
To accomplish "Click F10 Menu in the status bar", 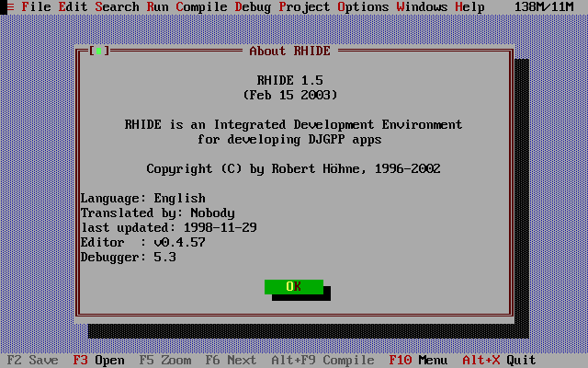I will pyautogui.click(x=418, y=360).
